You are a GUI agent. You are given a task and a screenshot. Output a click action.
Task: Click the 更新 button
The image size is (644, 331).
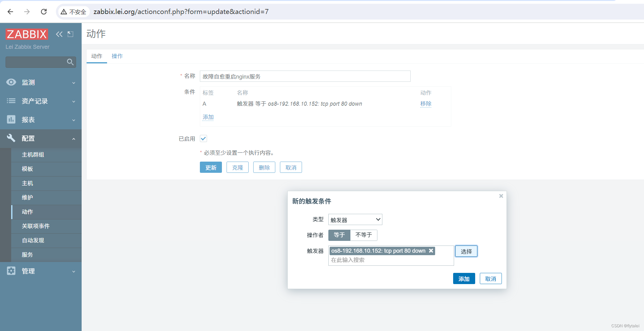click(211, 167)
